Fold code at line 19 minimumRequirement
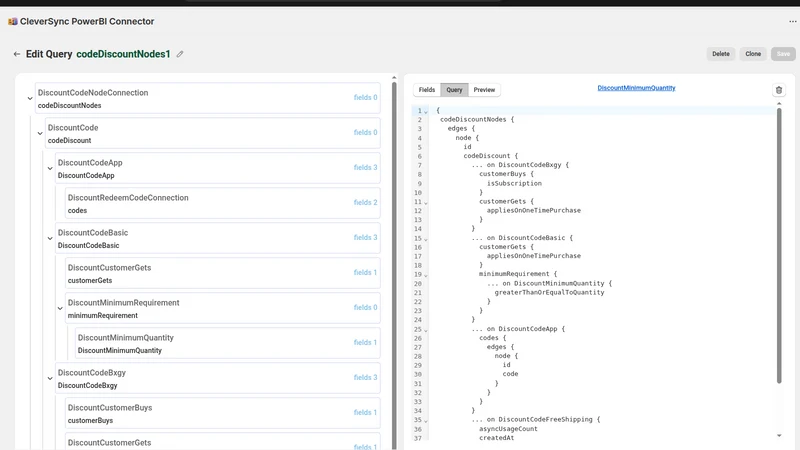Viewport: 800px width, 450px height. click(x=426, y=275)
